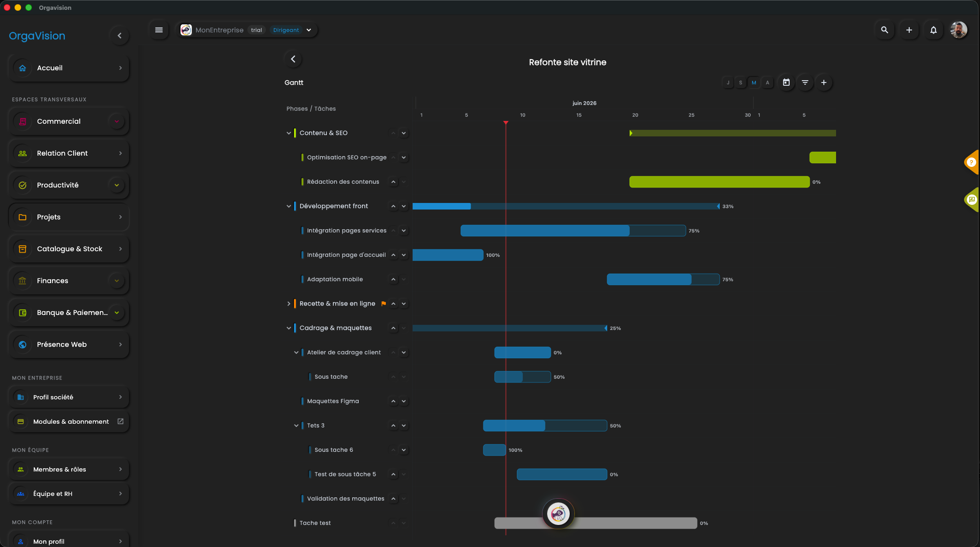Select the Optimisation SEO on-page task
The height and width of the screenshot is (547, 980).
click(347, 157)
